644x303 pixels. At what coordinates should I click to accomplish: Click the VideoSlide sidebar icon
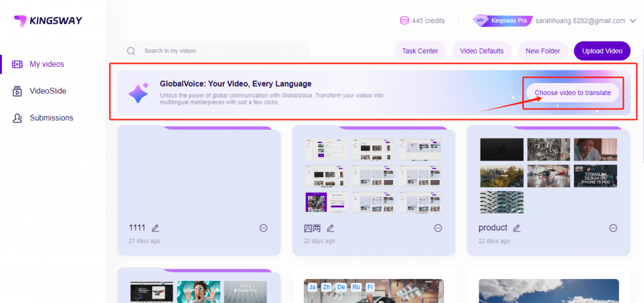(x=17, y=91)
